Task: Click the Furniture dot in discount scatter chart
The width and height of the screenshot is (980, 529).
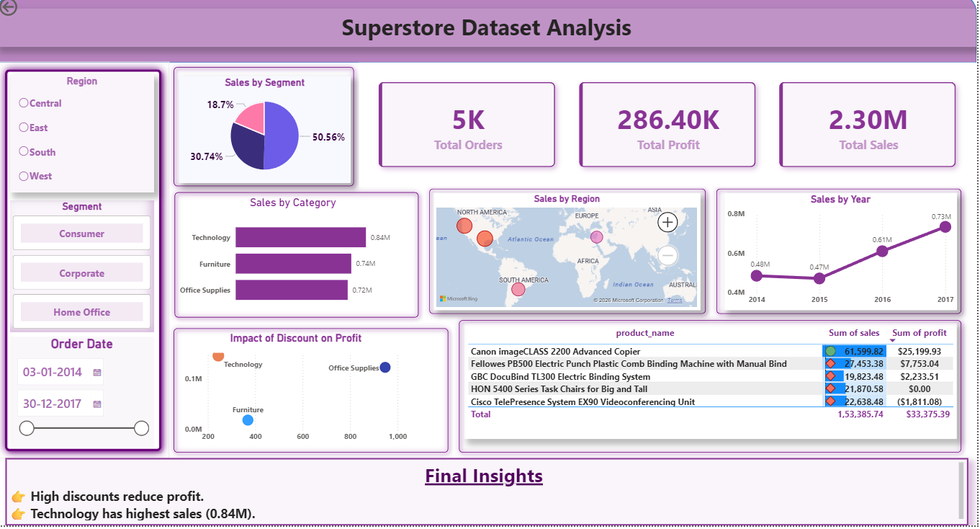Action: [x=248, y=420]
